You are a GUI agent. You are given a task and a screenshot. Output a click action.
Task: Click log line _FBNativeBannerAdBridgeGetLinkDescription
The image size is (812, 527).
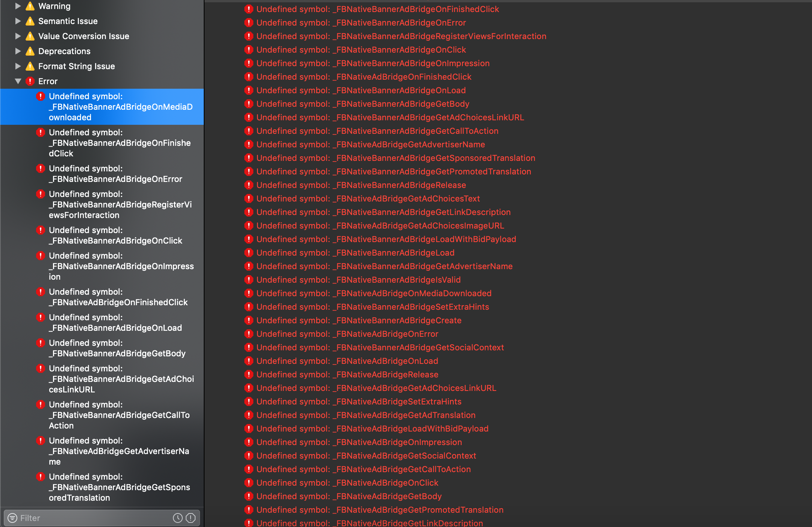383,212
